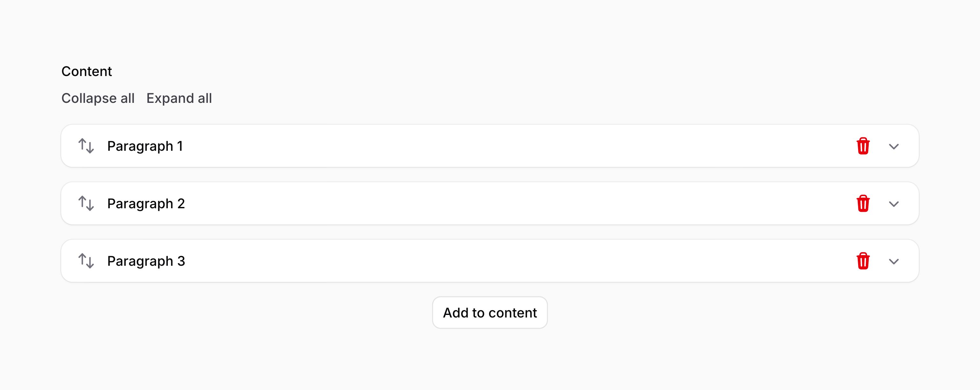Screen dimensions: 980x390
Task: Click the reorder arrows icon for Paragraph 1
Action: [86, 146]
